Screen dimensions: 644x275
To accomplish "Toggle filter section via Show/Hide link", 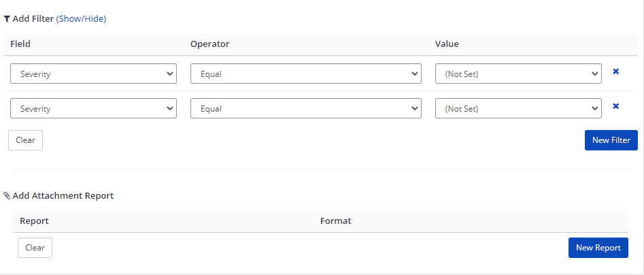I will coord(81,19).
